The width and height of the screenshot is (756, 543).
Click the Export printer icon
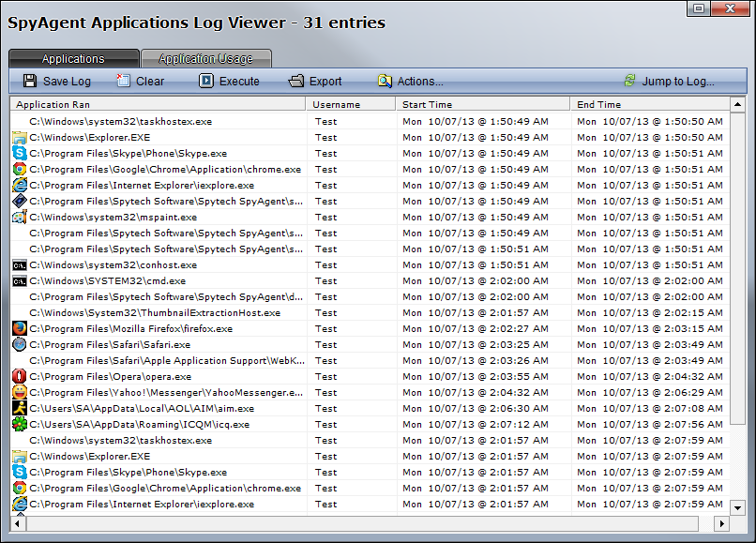(296, 82)
